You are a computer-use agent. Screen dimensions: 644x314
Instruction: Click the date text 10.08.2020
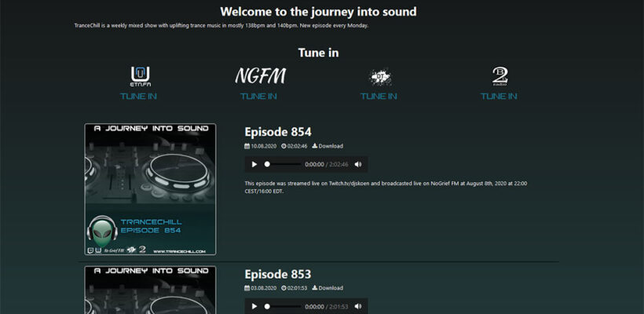pyautogui.click(x=264, y=146)
